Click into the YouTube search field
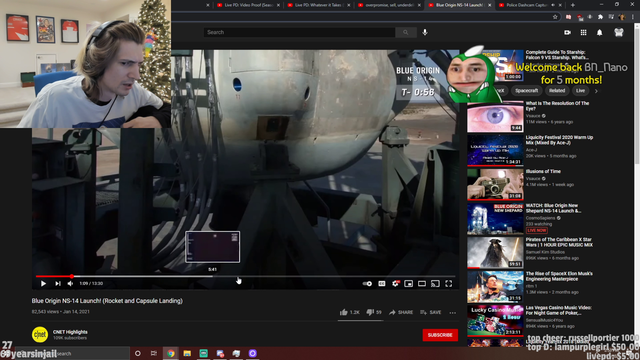Viewport: 640px width, 360px height. click(x=299, y=32)
